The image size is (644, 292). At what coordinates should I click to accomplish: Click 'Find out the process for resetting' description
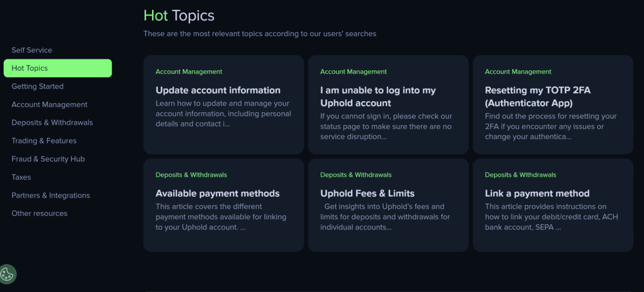click(551, 126)
